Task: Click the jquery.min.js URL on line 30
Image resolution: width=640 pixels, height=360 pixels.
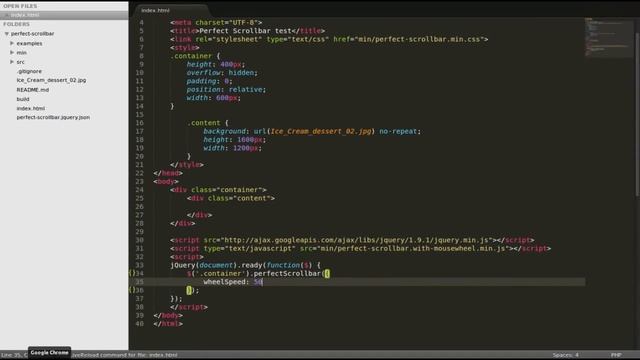Action: [x=358, y=240]
